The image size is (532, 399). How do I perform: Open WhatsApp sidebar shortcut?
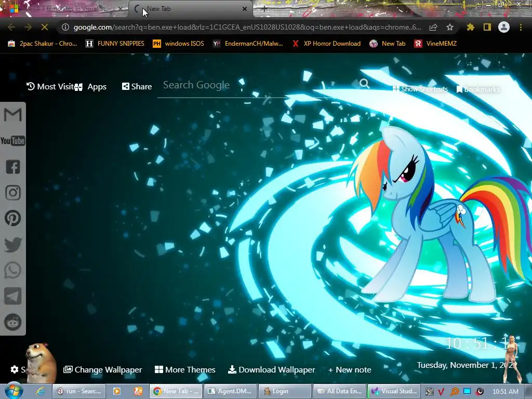pyautogui.click(x=13, y=270)
